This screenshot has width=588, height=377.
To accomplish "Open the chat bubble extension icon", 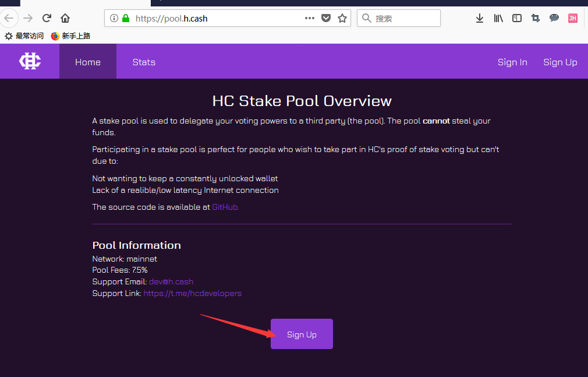I will [554, 18].
